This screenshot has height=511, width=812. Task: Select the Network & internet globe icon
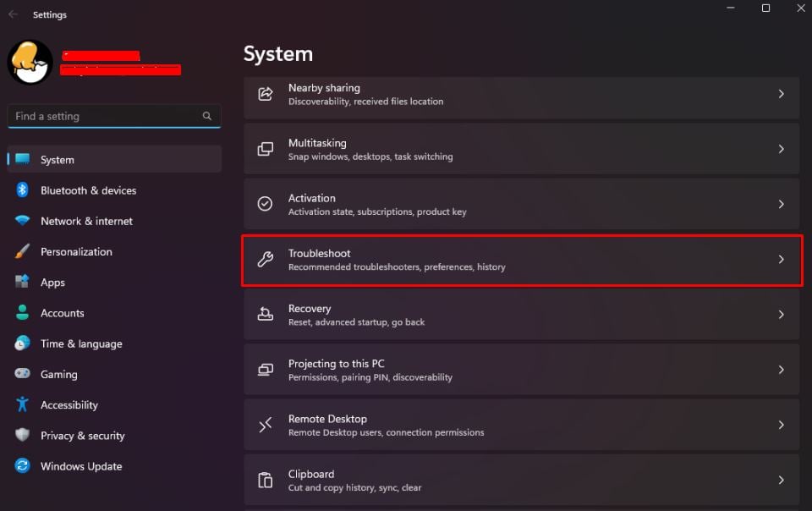coord(22,221)
